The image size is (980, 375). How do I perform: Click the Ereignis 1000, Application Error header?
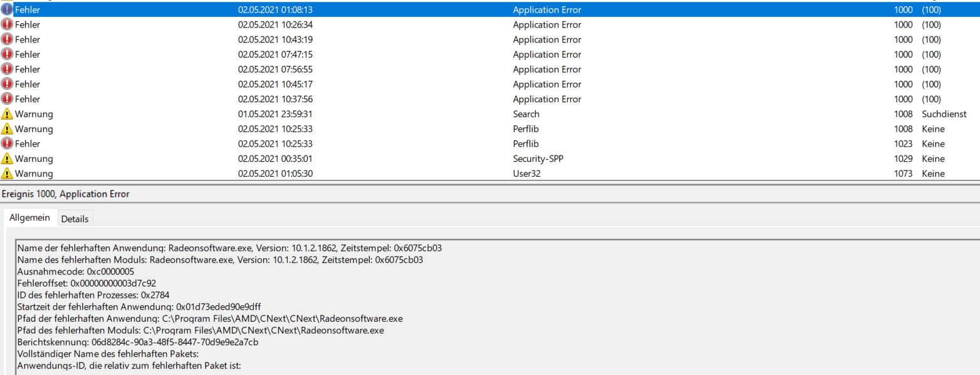pos(66,194)
